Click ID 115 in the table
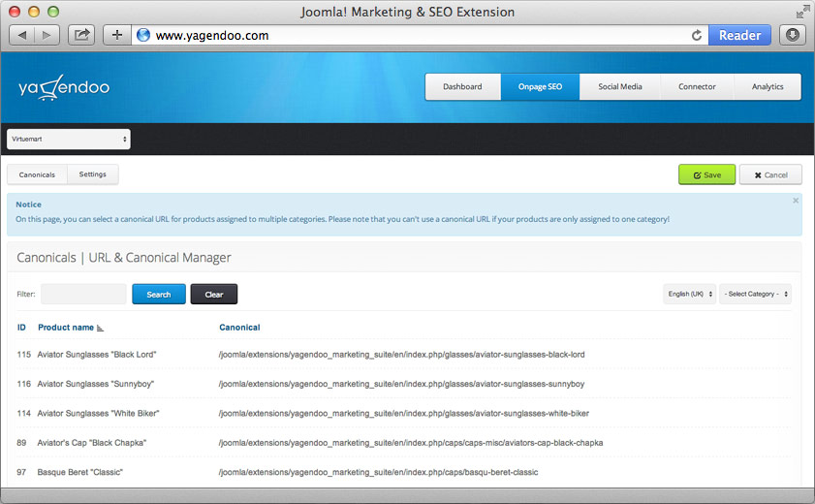Screen dimensions: 815x504 pyautogui.click(x=24, y=355)
